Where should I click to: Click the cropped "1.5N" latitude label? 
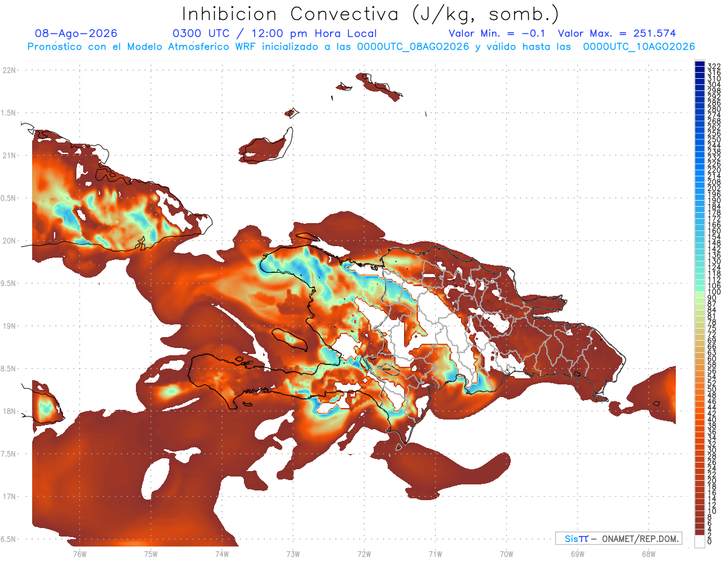coord(8,113)
